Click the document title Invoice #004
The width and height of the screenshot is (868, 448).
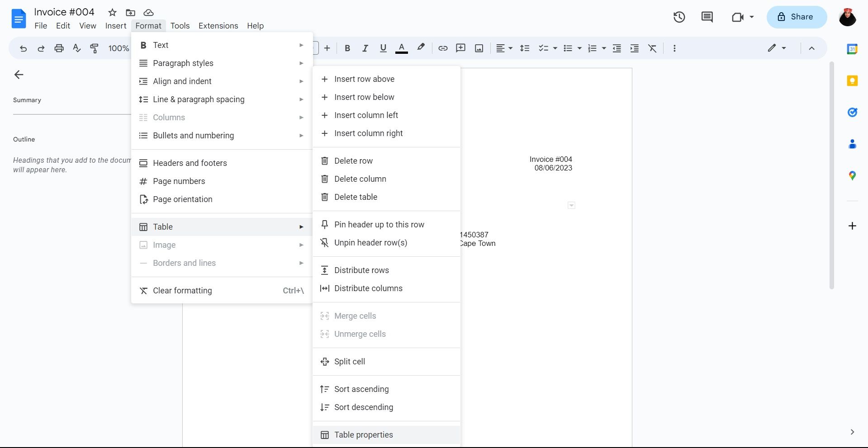pos(64,12)
